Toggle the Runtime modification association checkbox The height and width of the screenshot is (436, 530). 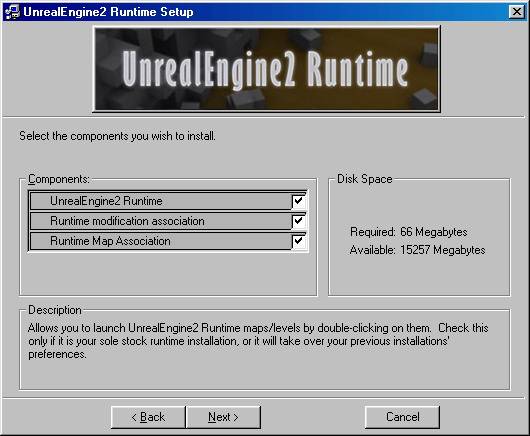coord(298,221)
